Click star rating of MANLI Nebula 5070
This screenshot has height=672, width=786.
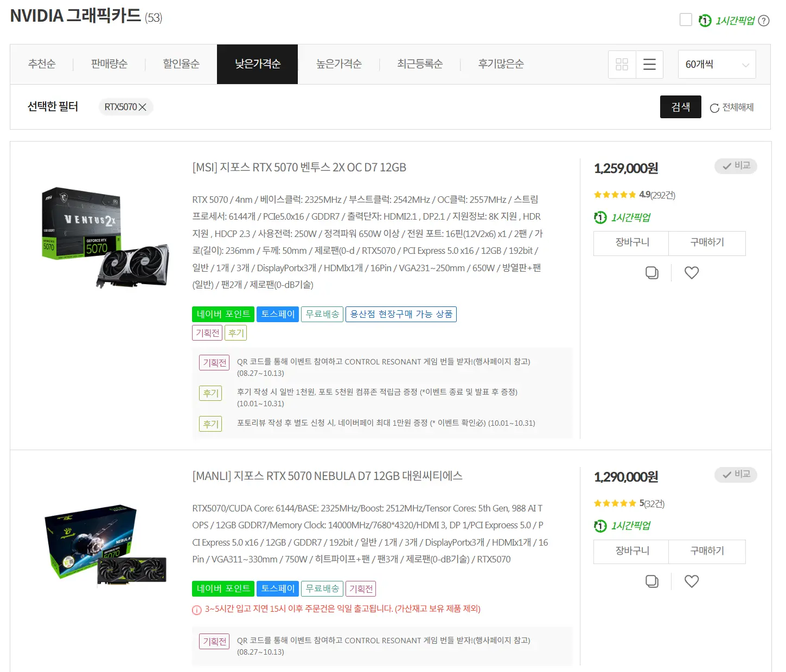pyautogui.click(x=615, y=503)
